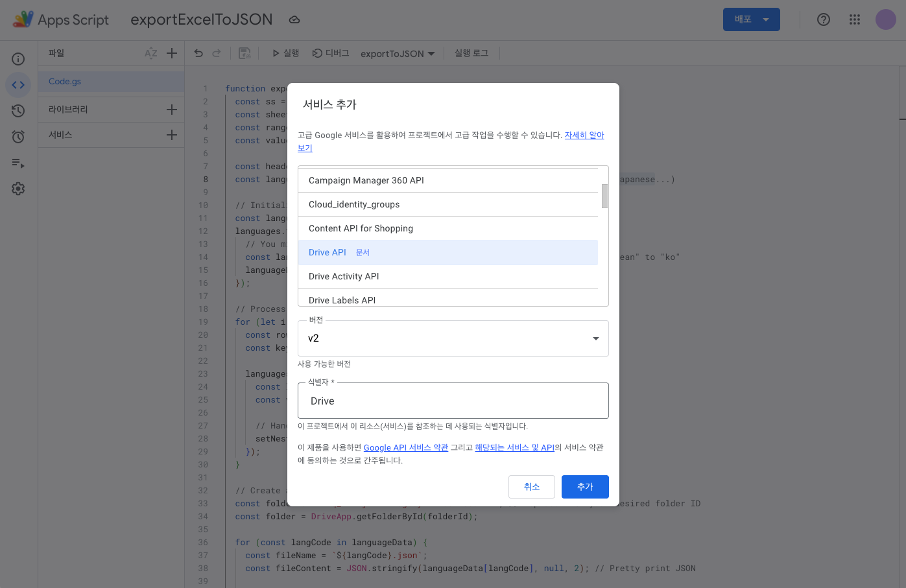Click the 추가 add button
The width and height of the screenshot is (906, 588).
585,487
